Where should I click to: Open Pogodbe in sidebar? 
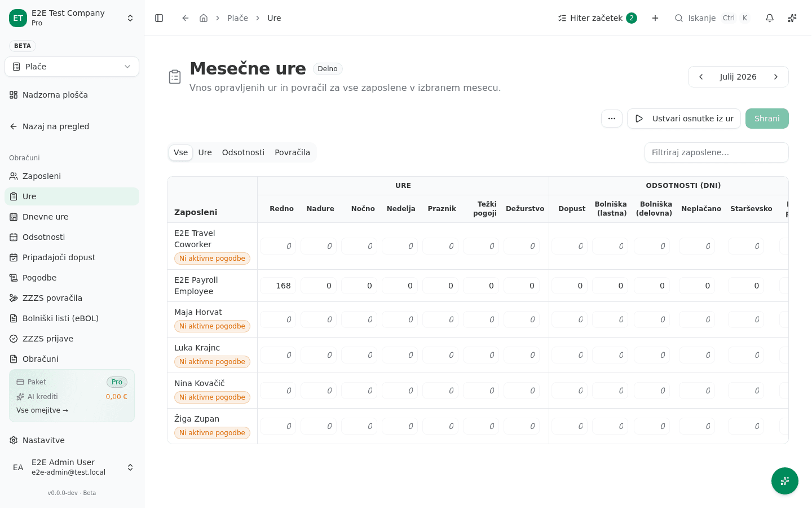click(x=72, y=278)
